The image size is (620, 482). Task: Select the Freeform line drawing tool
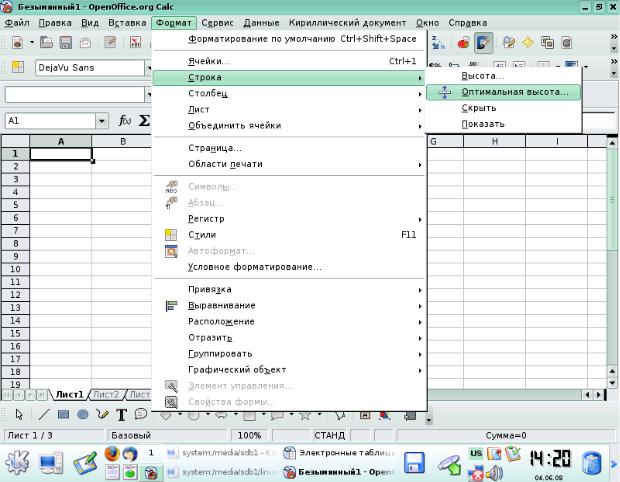coord(102,414)
